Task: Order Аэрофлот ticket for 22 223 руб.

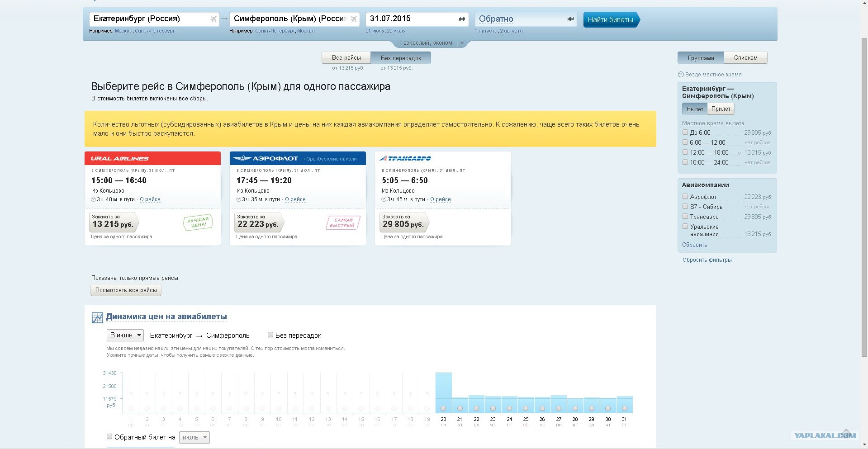Action: click(259, 222)
